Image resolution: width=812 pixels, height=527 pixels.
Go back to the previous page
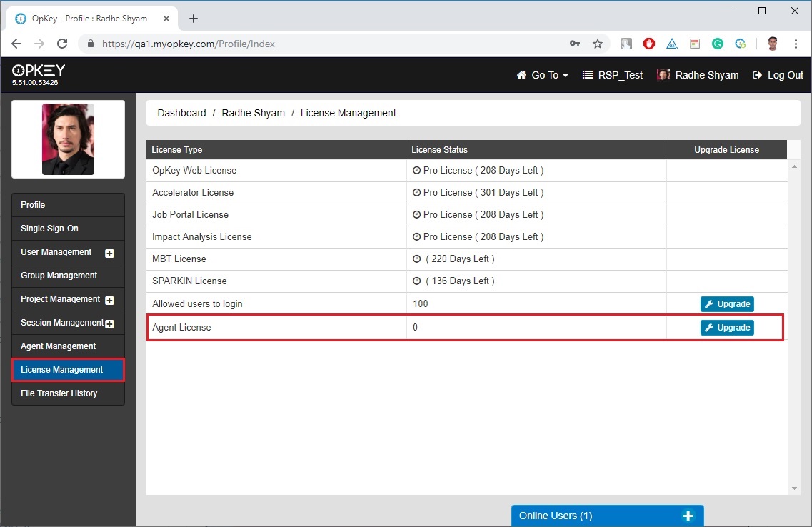coord(16,44)
